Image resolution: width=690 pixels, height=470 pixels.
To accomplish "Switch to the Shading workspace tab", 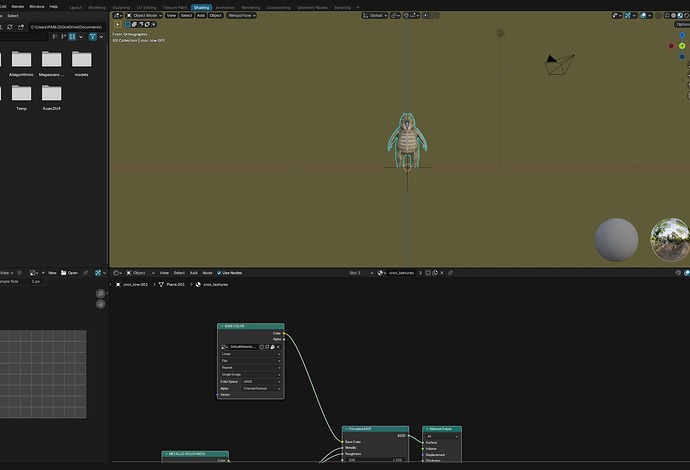I will (201, 7).
